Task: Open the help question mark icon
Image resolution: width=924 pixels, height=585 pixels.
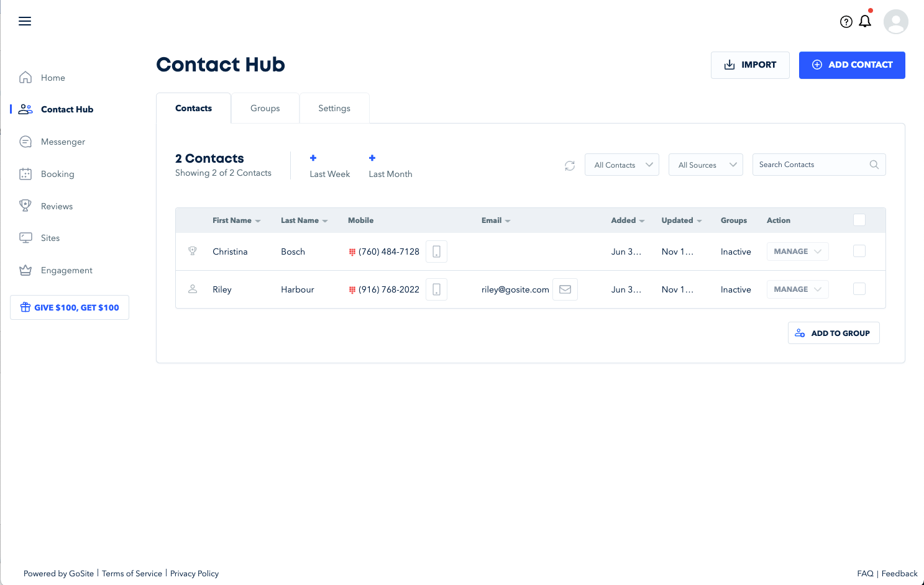Action: coord(846,21)
